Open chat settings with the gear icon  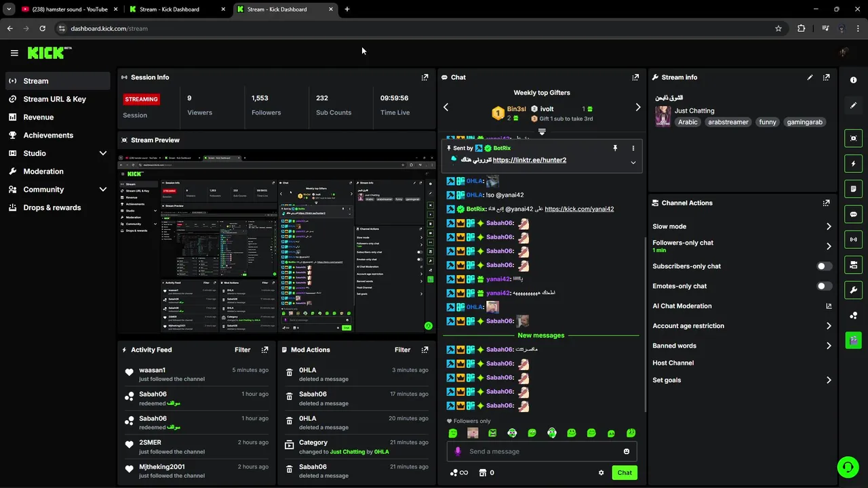click(601, 473)
